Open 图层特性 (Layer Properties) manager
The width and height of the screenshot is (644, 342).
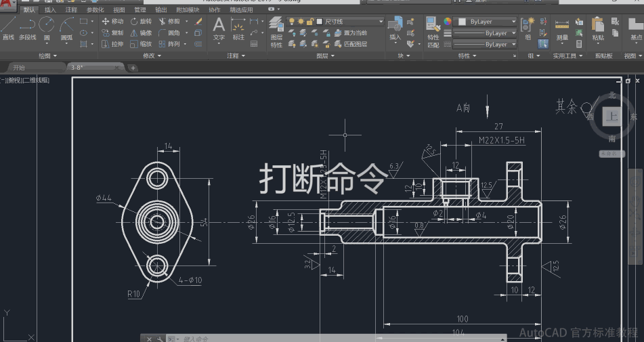[276, 32]
